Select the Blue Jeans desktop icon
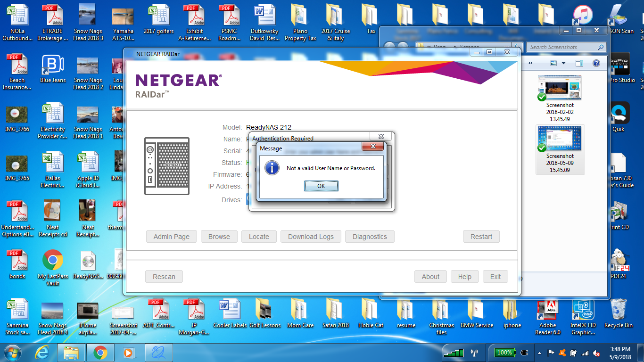The image size is (644, 362). (x=53, y=69)
